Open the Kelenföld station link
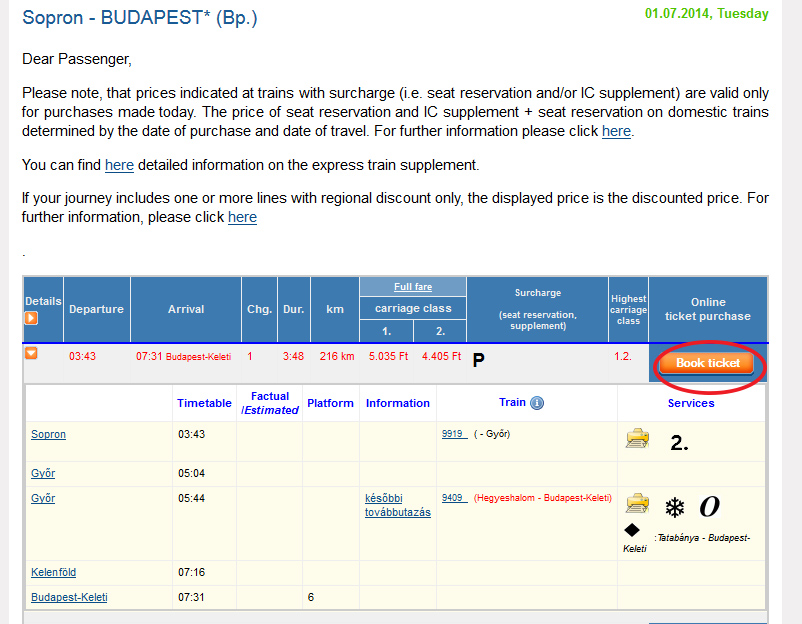This screenshot has width=802, height=624. coord(53,572)
